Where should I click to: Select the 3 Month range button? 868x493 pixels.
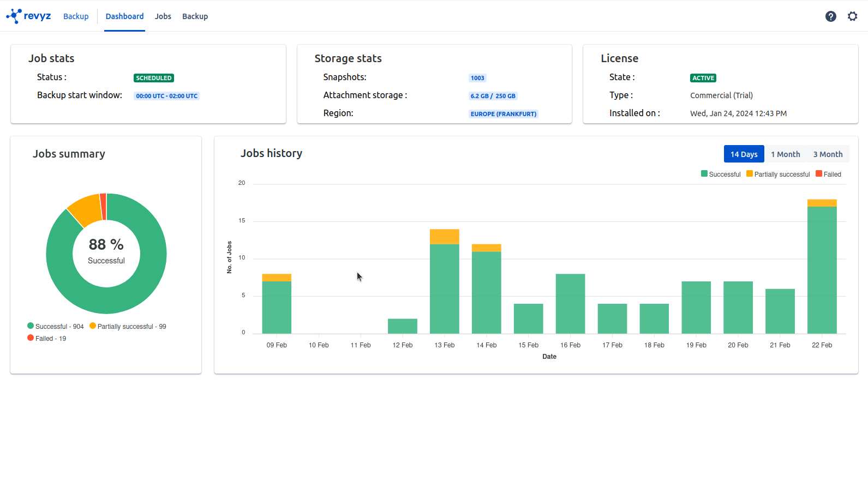click(x=828, y=154)
